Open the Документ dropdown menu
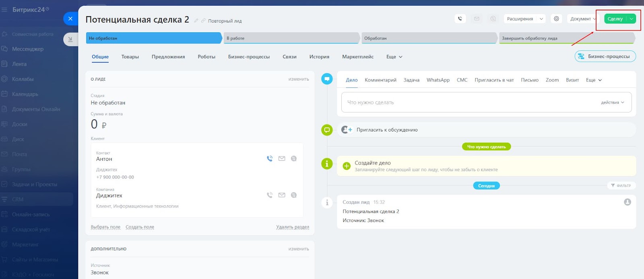 point(583,19)
